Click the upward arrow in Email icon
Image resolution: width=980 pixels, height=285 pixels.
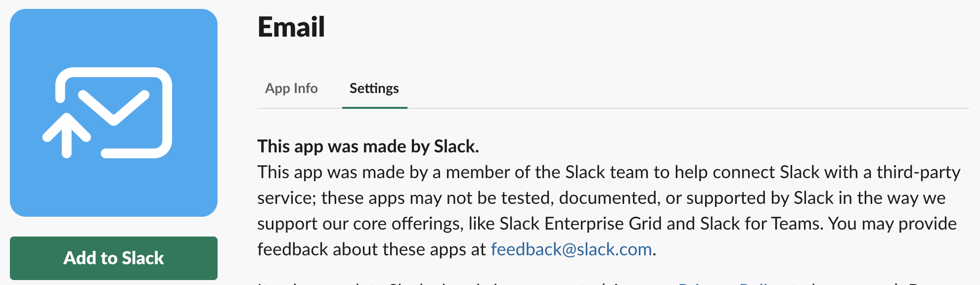click(x=67, y=135)
